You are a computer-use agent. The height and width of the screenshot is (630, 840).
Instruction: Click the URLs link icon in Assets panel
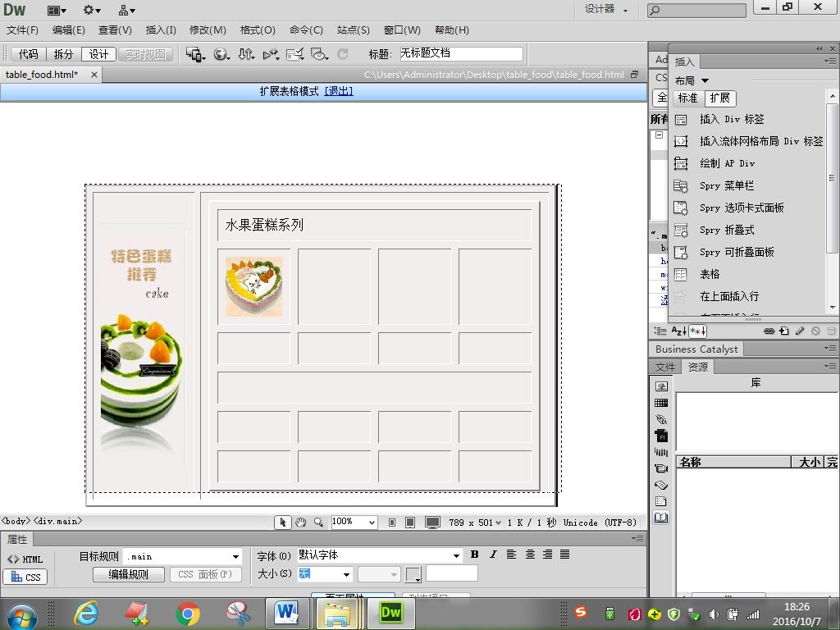click(x=662, y=419)
